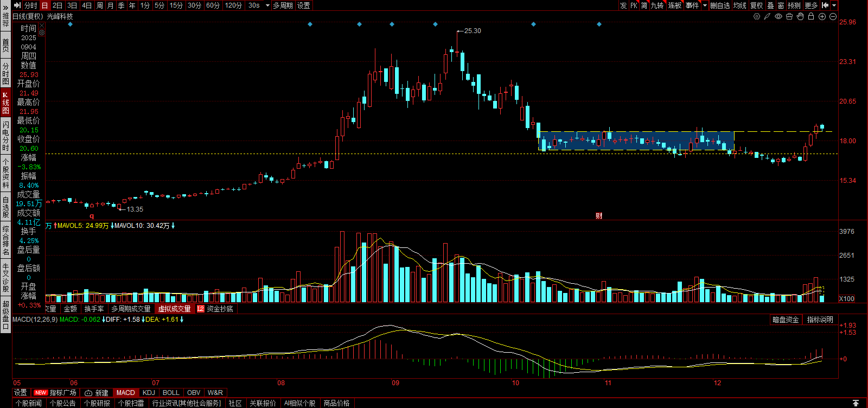Click first blue diamond event marker at top

pos(70,24)
